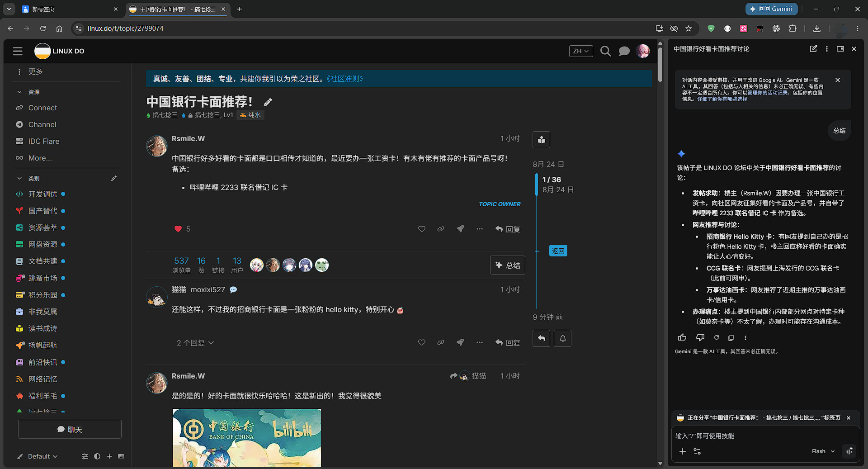Open Gemini panel more options menu
The height and width of the screenshot is (469, 868).
tap(827, 49)
